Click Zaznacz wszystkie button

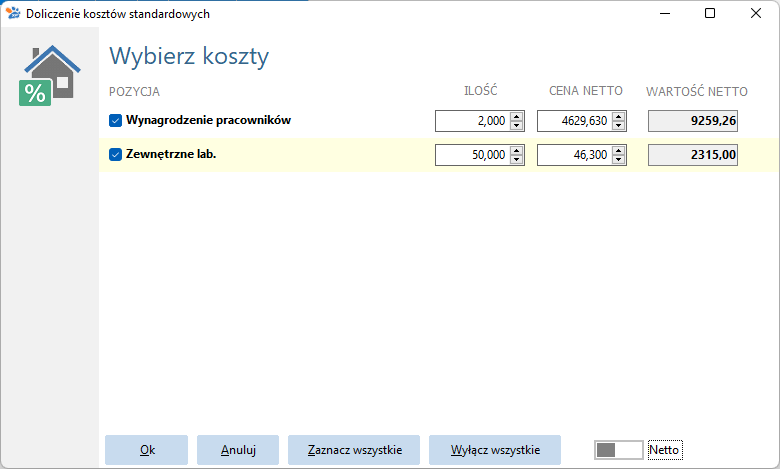[354, 450]
